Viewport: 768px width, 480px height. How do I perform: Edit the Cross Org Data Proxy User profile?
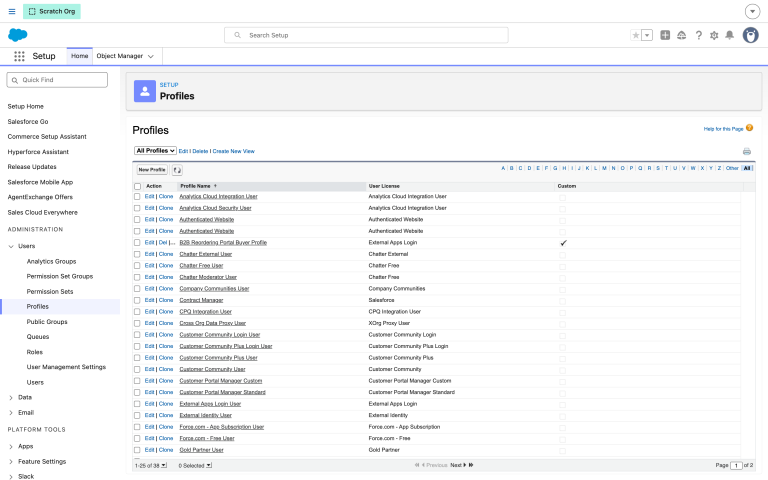tap(149, 323)
